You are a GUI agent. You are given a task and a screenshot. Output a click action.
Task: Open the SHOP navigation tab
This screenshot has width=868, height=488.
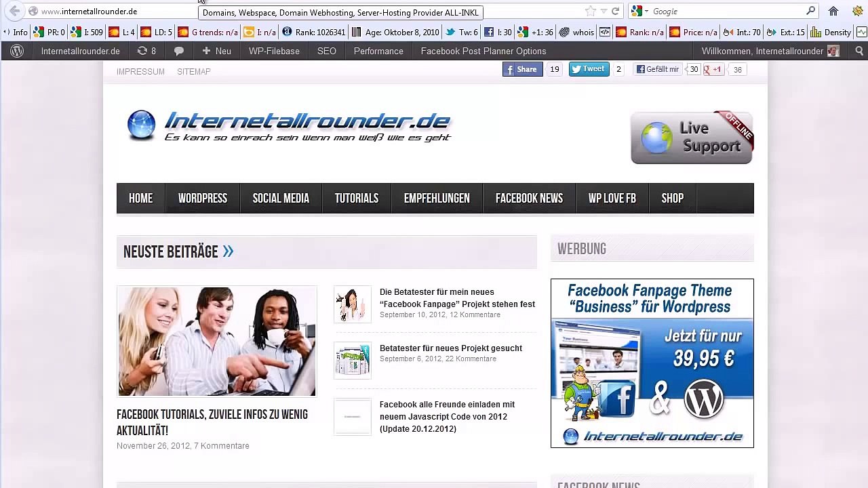673,199
